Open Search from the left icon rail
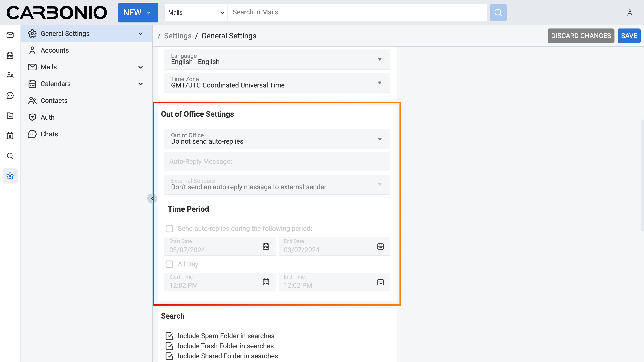644x362 pixels. 10,156
